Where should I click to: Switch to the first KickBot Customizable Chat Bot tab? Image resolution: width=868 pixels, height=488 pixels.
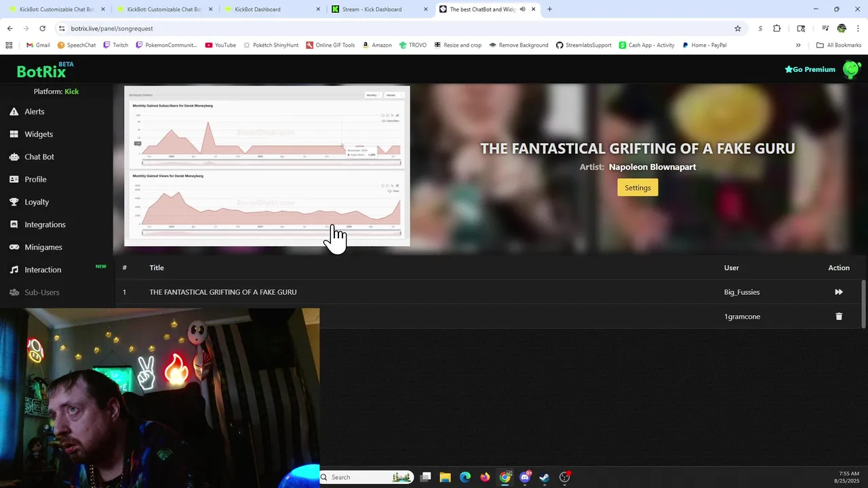(57, 9)
